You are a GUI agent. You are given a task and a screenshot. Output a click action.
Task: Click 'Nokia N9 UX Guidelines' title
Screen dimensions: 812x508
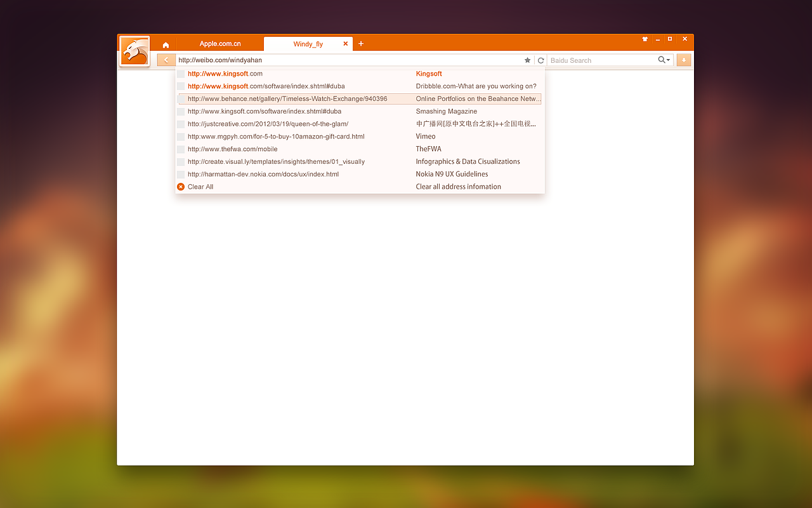452,174
